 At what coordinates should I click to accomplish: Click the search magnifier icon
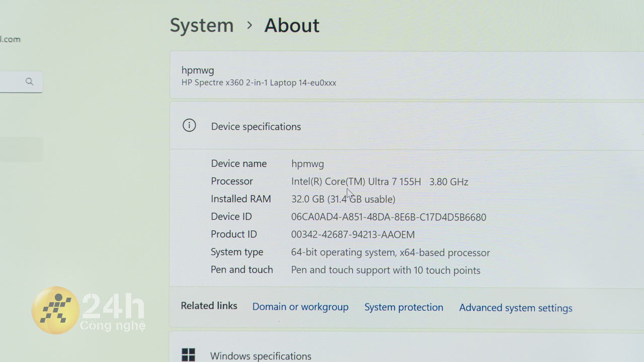coord(29,81)
